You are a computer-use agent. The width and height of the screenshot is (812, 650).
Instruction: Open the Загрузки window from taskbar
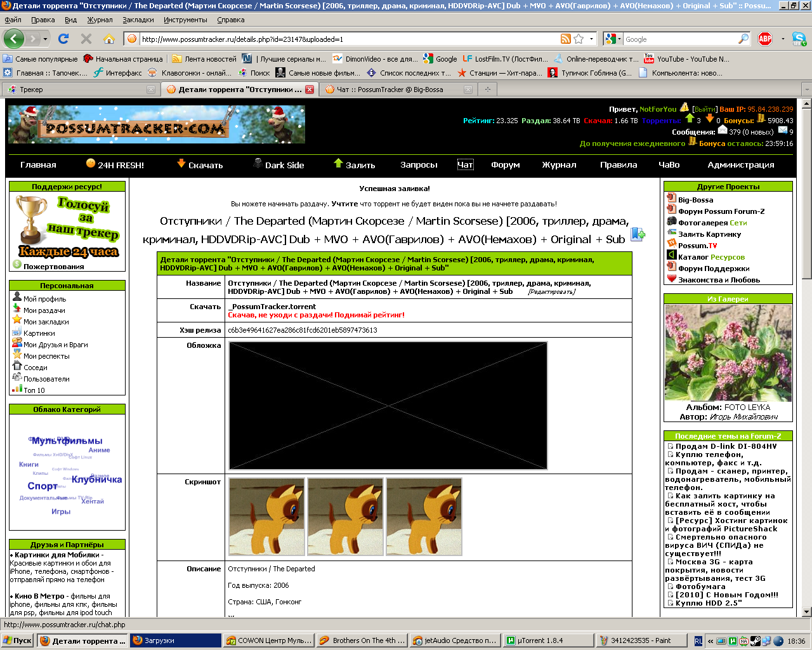(176, 640)
